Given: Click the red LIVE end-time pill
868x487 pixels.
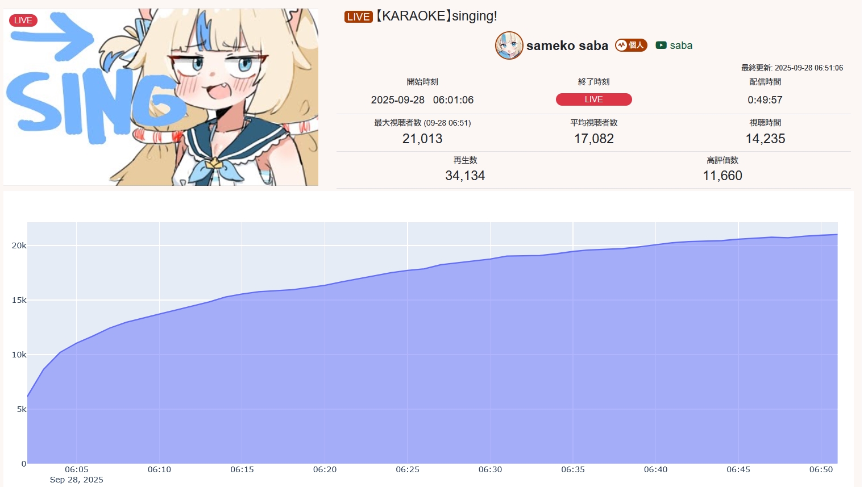Looking at the screenshot, I should 594,99.
